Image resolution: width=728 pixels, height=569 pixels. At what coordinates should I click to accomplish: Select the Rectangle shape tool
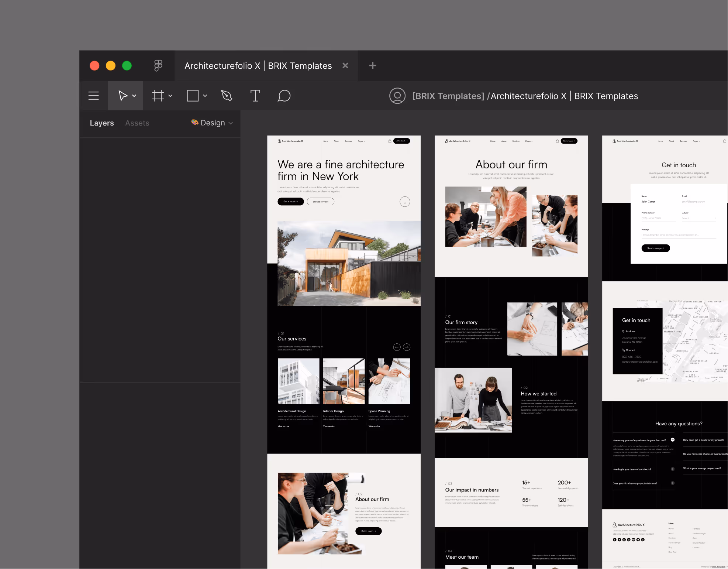(x=193, y=96)
